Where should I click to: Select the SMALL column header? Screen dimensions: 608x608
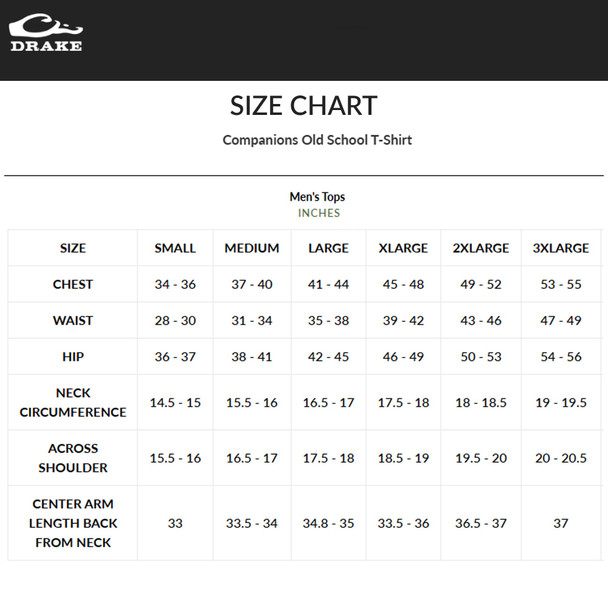pos(175,248)
